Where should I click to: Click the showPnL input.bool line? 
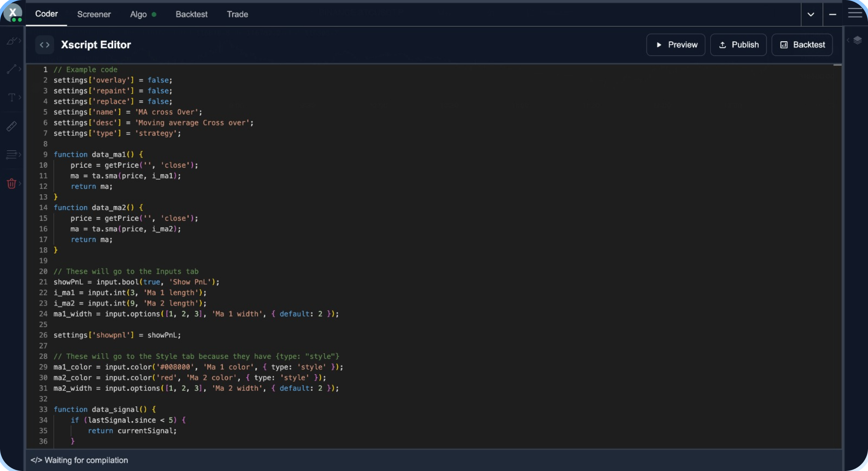[x=137, y=282]
